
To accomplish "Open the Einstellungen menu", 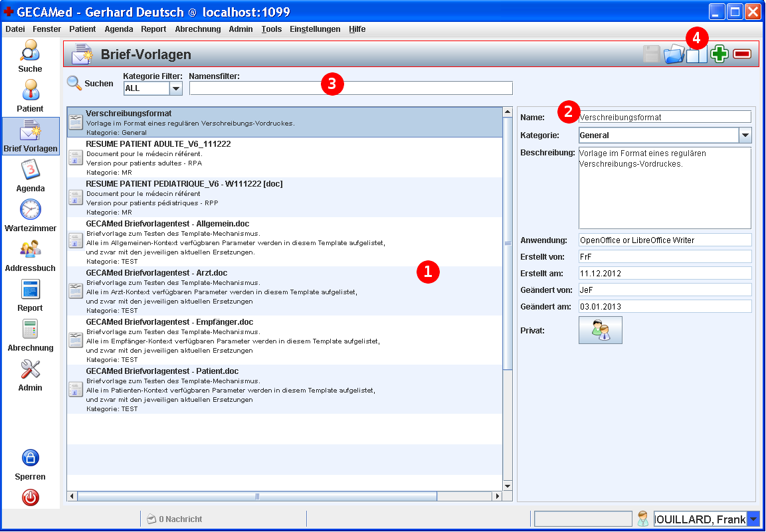I will pos(315,29).
